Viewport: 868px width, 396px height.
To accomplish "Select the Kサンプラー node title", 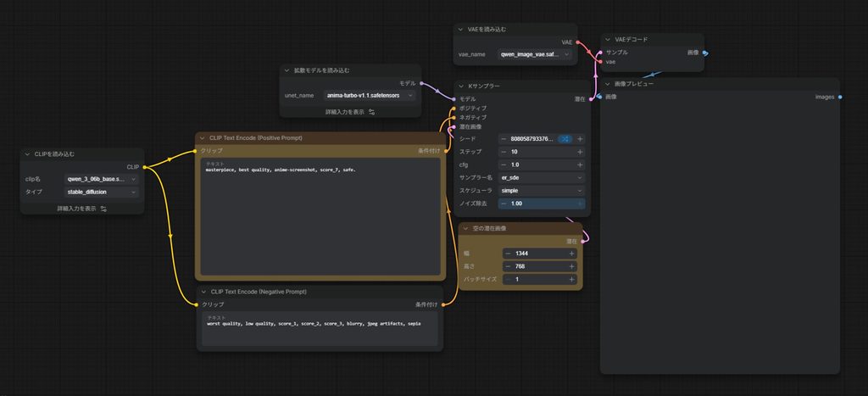I will tap(484, 86).
